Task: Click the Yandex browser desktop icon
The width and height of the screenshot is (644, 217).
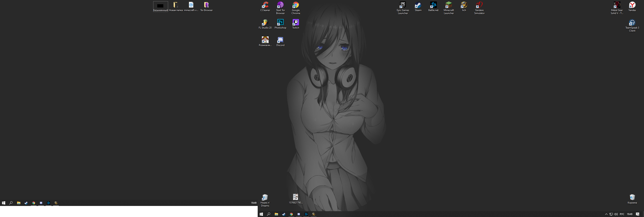Action: coord(632,7)
